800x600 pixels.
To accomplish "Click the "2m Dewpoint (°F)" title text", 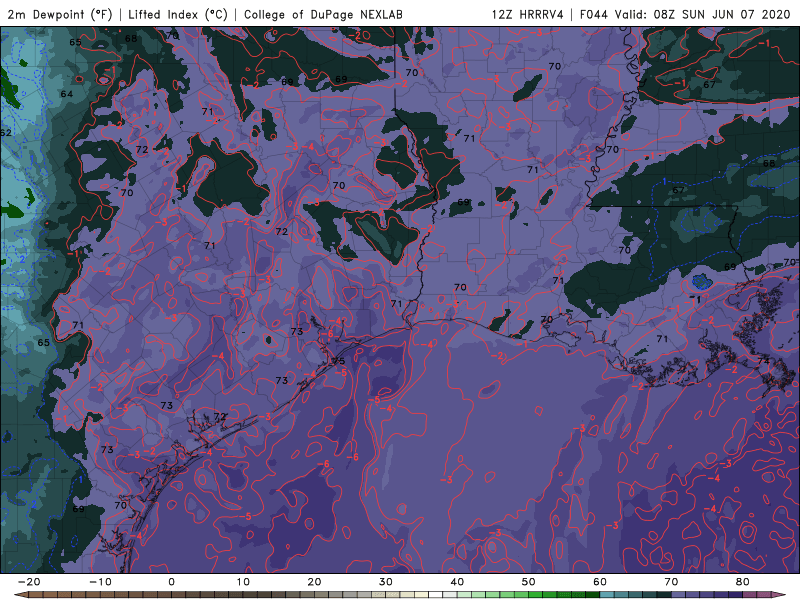I will [x=60, y=14].
